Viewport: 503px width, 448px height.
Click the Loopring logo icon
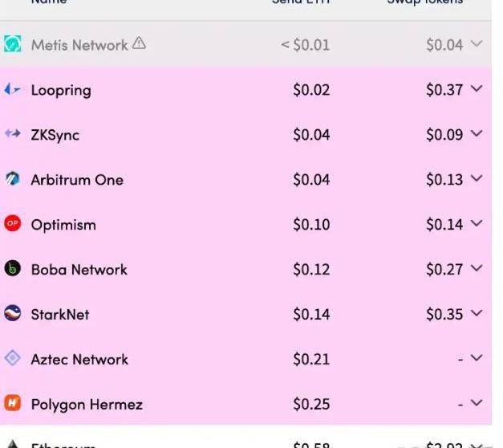[x=12, y=90]
